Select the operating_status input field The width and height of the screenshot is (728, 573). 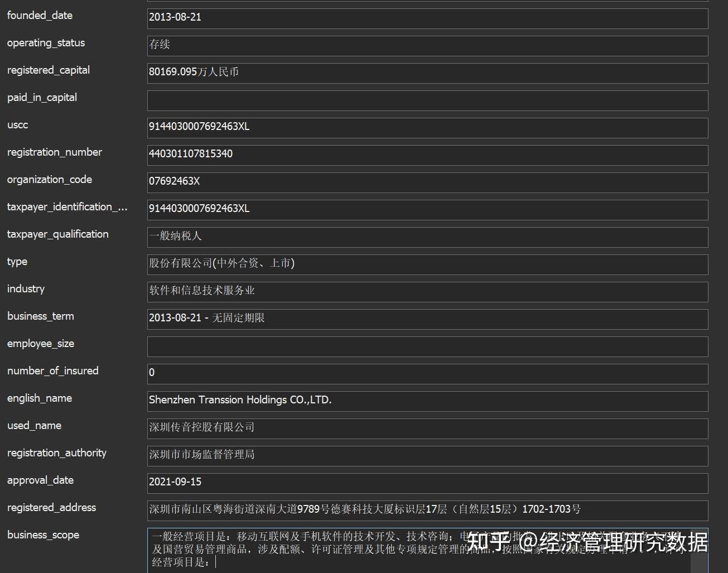click(x=427, y=45)
